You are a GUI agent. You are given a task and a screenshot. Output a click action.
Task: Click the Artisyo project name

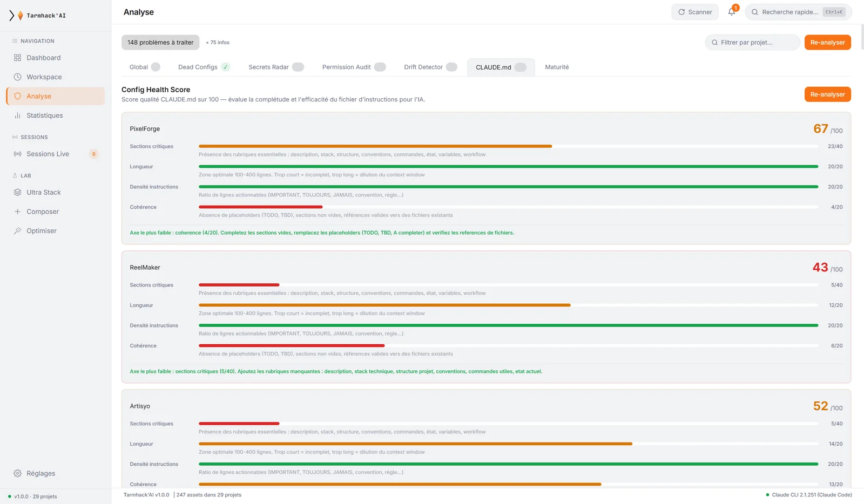click(x=140, y=406)
